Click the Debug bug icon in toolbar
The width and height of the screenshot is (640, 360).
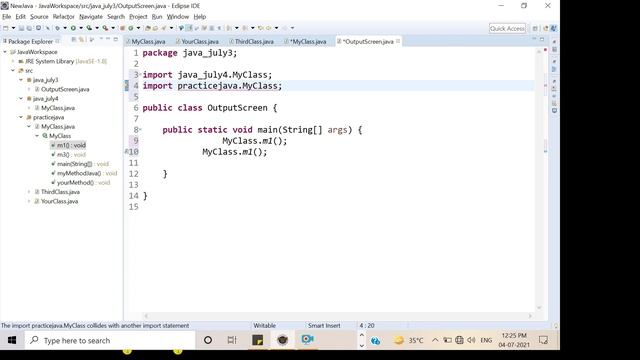click(x=58, y=28)
